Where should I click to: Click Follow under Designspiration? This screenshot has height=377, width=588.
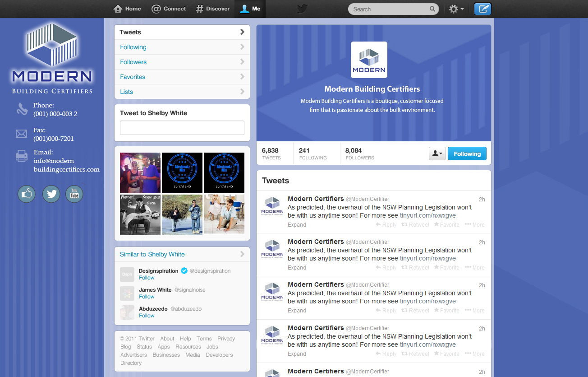(x=147, y=278)
